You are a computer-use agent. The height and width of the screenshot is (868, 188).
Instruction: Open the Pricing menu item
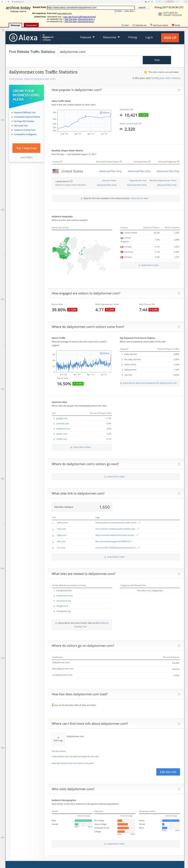pos(133,38)
